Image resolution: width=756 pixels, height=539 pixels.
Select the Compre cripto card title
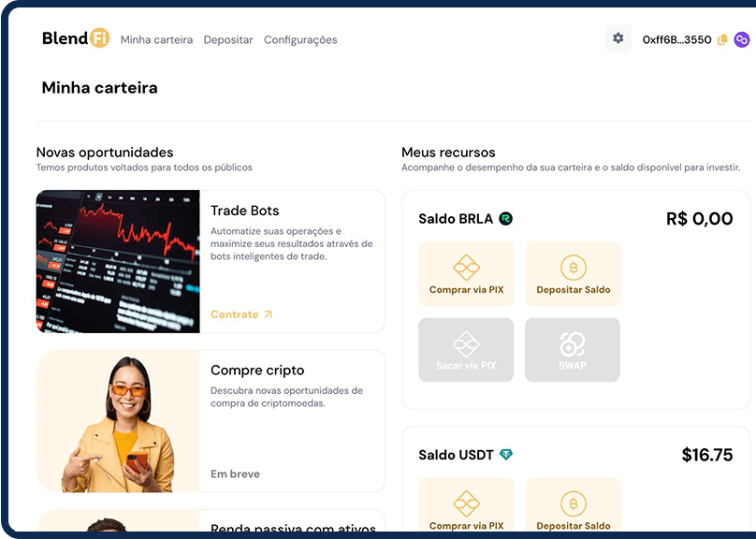click(x=257, y=371)
